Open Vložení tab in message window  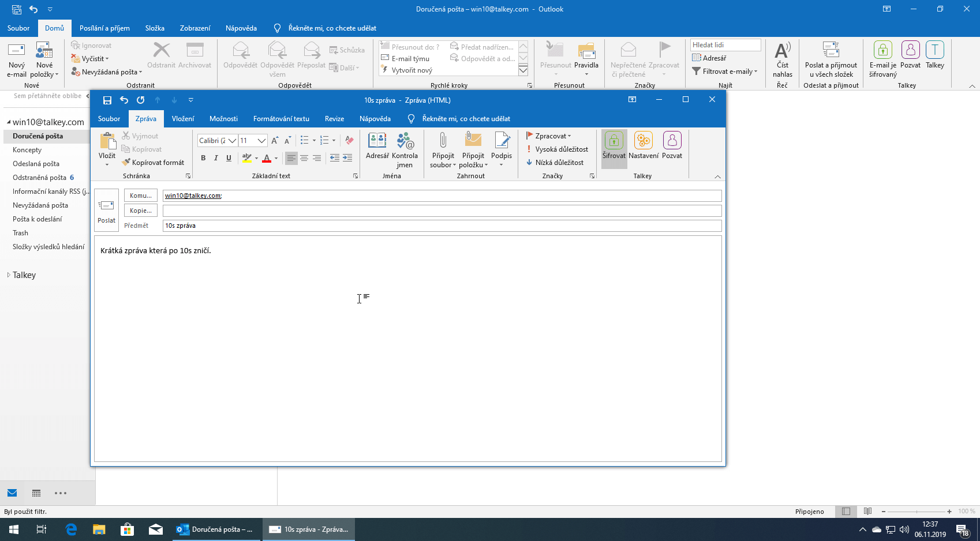[183, 119]
